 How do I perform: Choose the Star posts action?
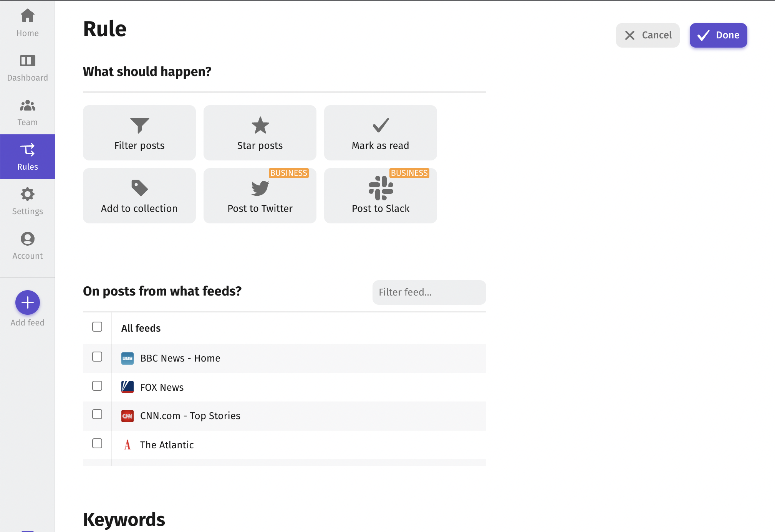click(260, 132)
